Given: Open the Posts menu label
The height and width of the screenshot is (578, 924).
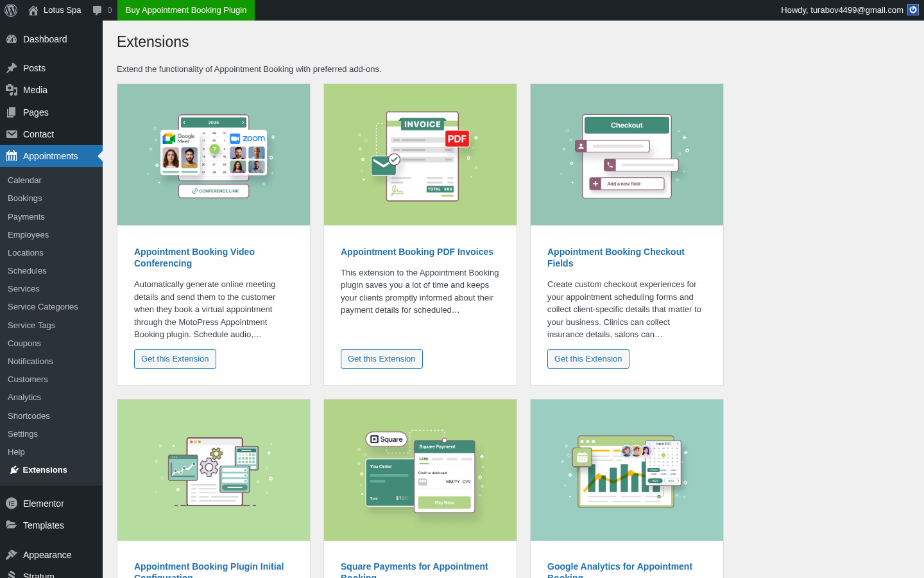Looking at the screenshot, I should pyautogui.click(x=34, y=68).
